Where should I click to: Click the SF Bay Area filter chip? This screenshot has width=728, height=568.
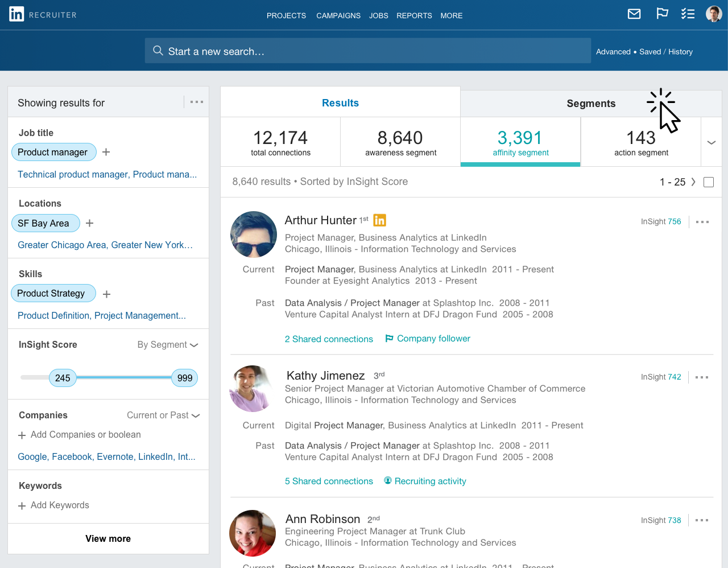coord(45,223)
